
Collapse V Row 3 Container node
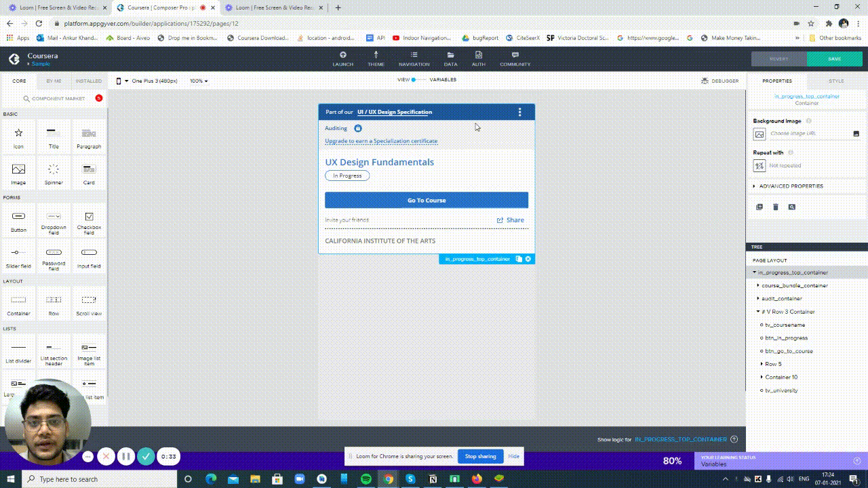[x=758, y=312]
